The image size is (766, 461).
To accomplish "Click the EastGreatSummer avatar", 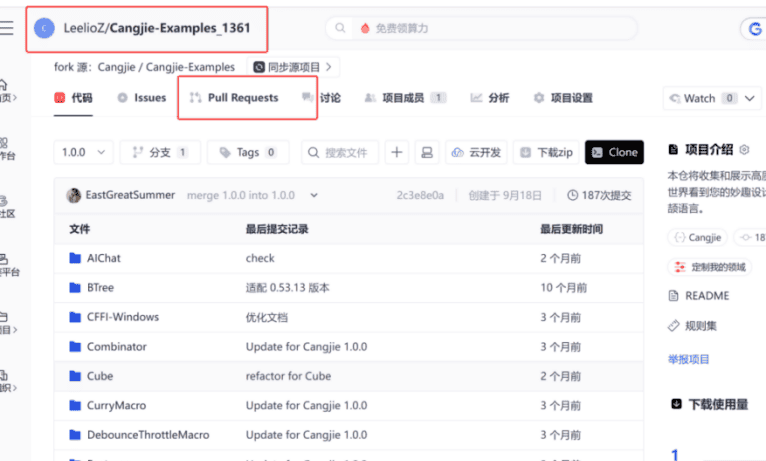I will pyautogui.click(x=74, y=195).
